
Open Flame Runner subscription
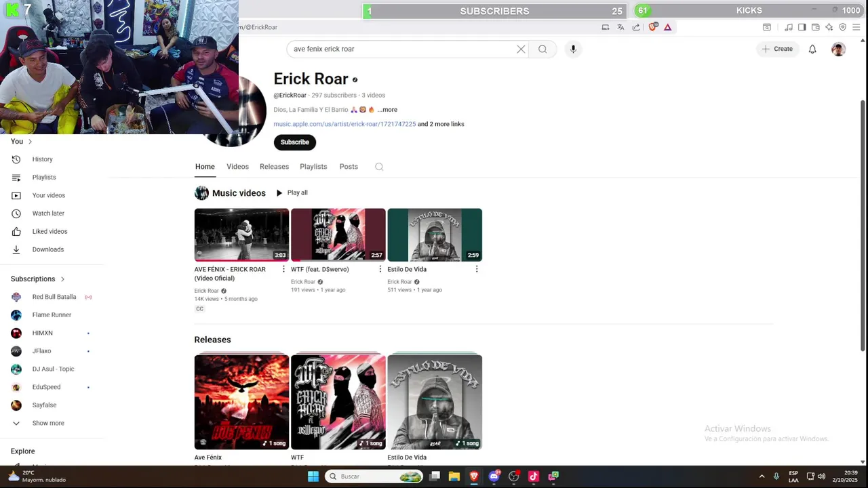53,315
